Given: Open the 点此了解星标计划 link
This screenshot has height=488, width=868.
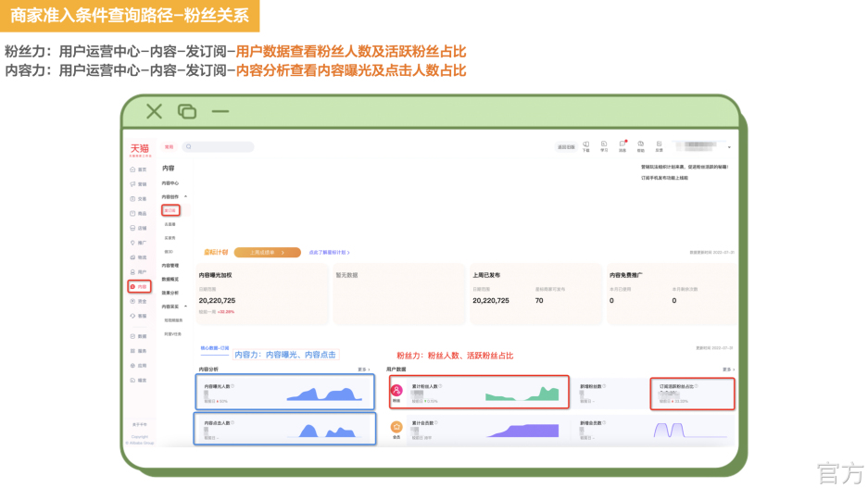Looking at the screenshot, I should 329,252.
